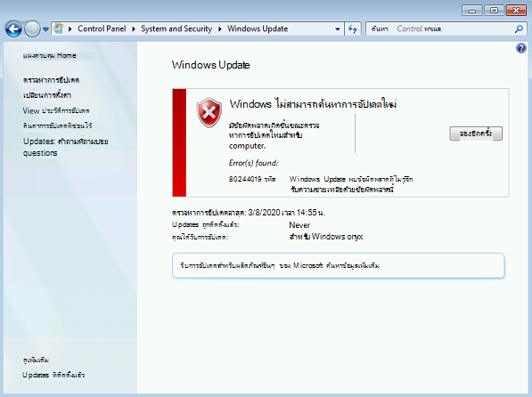Open help with the blue question icon
Viewport: 532px width, 397px height.
(521, 48)
